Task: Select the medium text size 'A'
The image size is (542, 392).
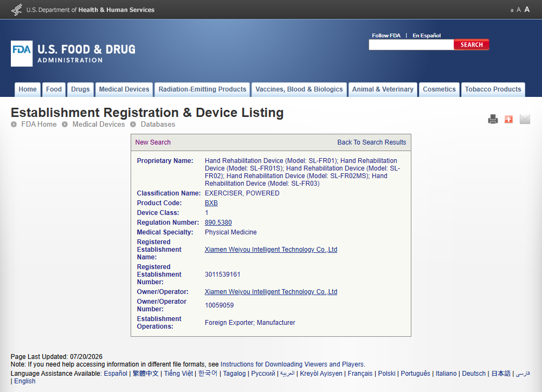Action: [519, 10]
